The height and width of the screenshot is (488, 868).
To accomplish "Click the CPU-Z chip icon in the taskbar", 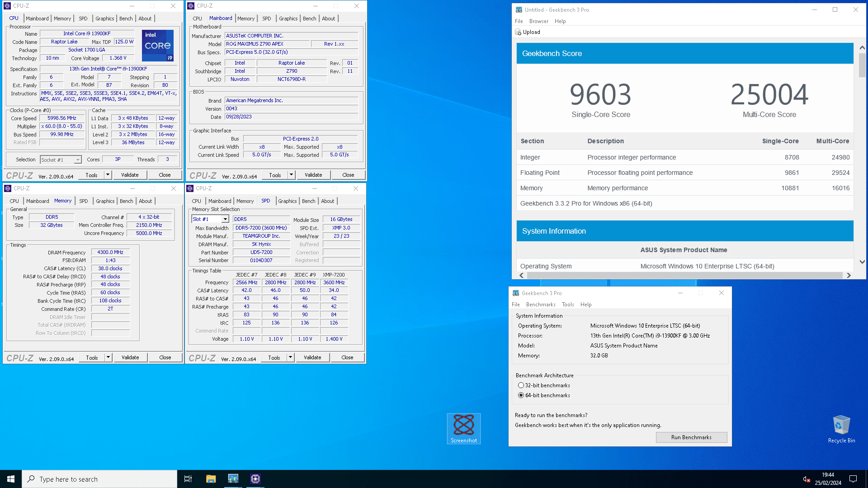I will pyautogui.click(x=255, y=479).
